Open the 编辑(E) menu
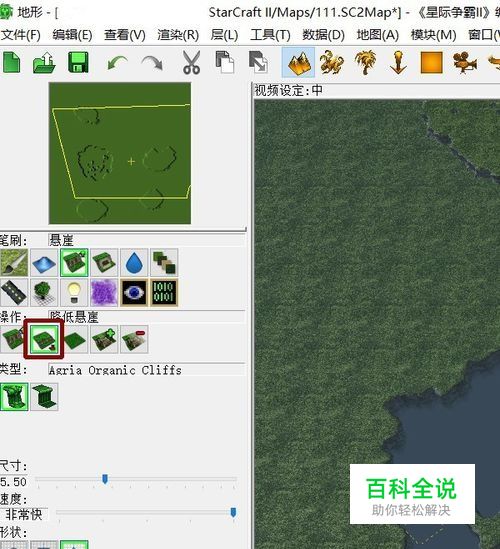Screen dimensions: 500x549 tap(72, 35)
